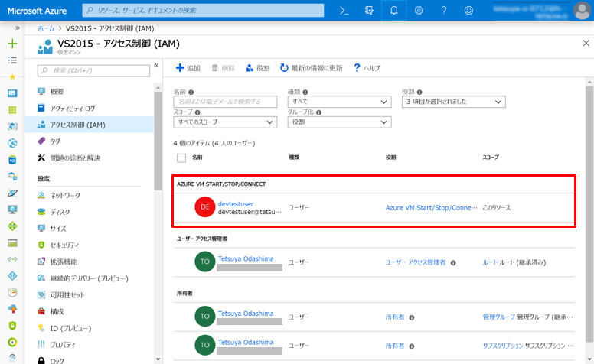Open 役割 (Roles) from the toolbar

[258, 68]
